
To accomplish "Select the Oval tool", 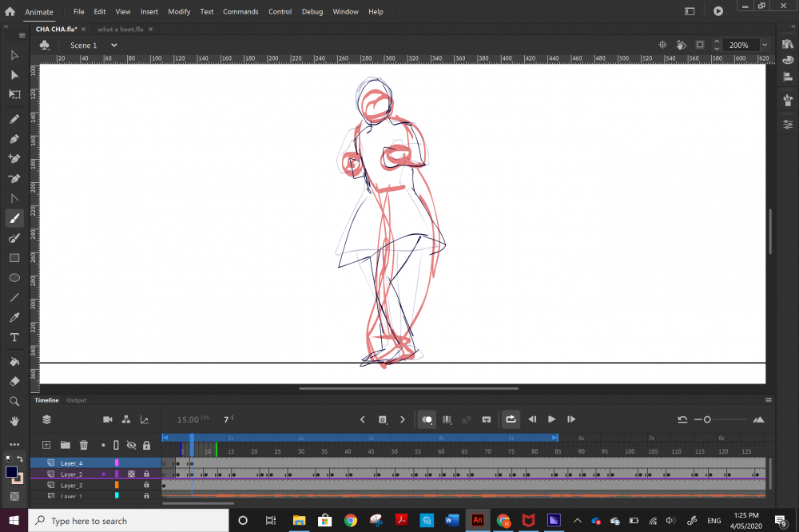I will [14, 278].
